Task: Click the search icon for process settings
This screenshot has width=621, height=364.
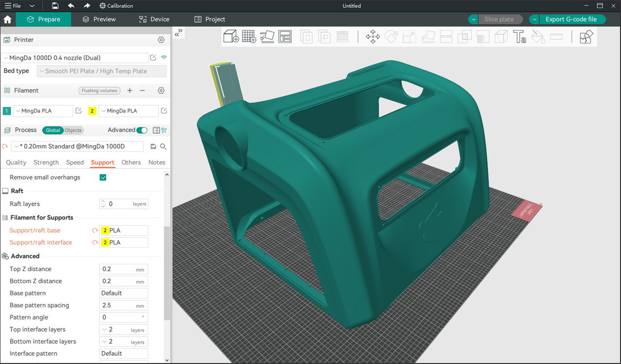Action: [164, 147]
